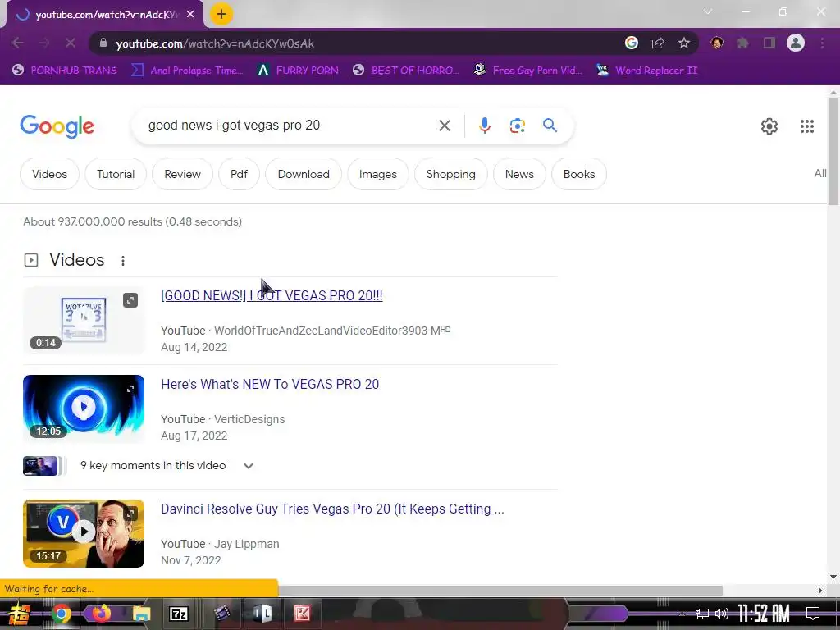Open the Word Replacer II bookmark
The width and height of the screenshot is (840, 630).
tap(647, 71)
